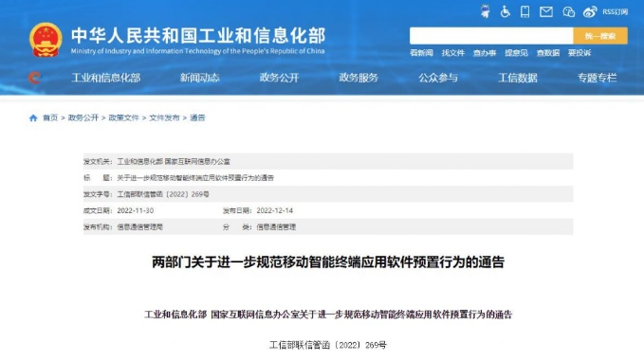644x361 pixels.
Task: Click the red swirl icon beside navigation
Action: (x=35, y=77)
